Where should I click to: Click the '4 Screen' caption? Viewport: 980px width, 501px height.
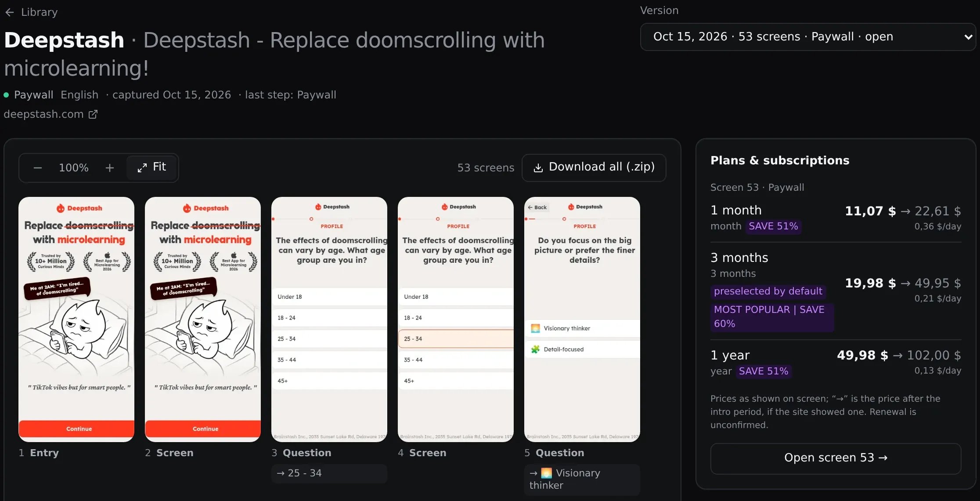[x=422, y=453]
